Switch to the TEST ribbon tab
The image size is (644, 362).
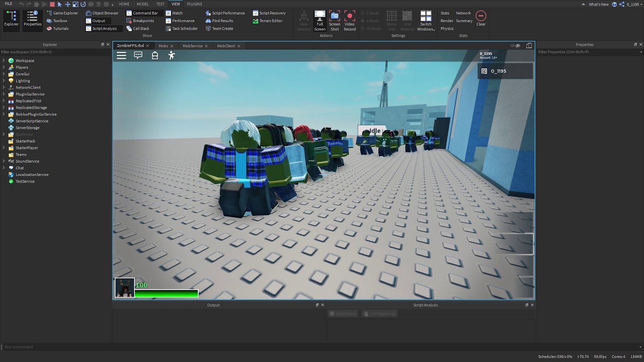tap(160, 4)
